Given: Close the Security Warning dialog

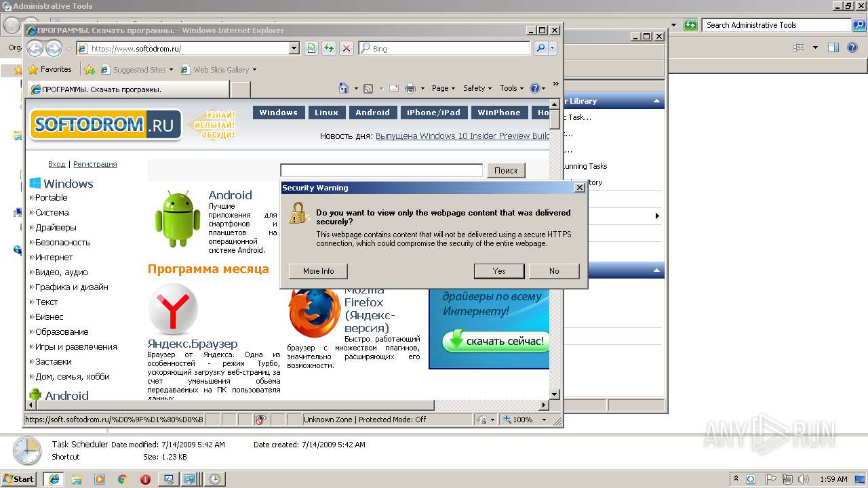Looking at the screenshot, I should [579, 188].
